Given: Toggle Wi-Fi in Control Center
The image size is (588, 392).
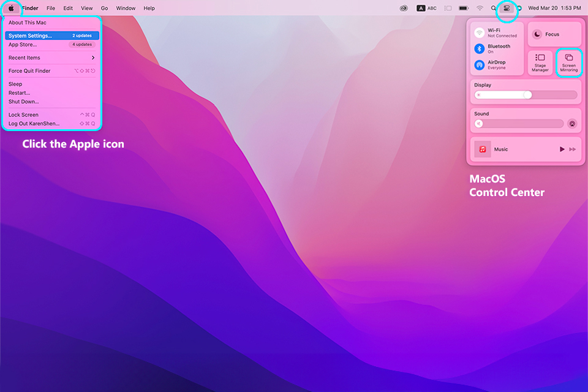Looking at the screenshot, I should click(x=480, y=32).
